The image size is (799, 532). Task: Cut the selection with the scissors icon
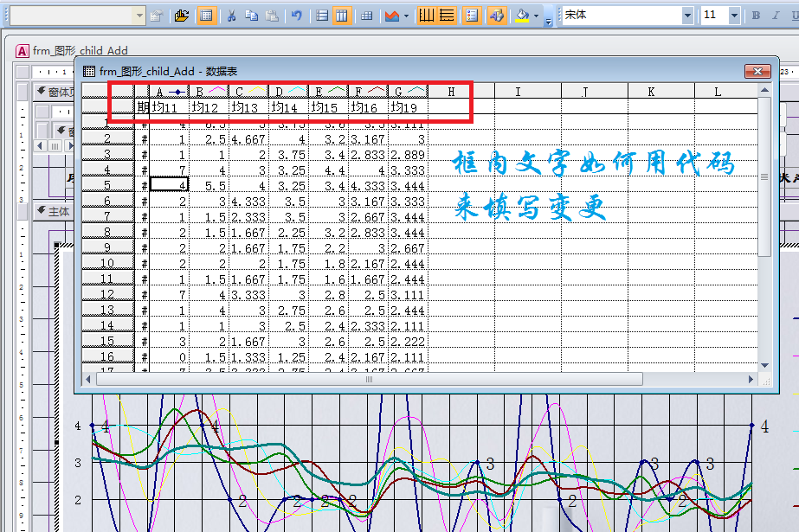(x=231, y=16)
